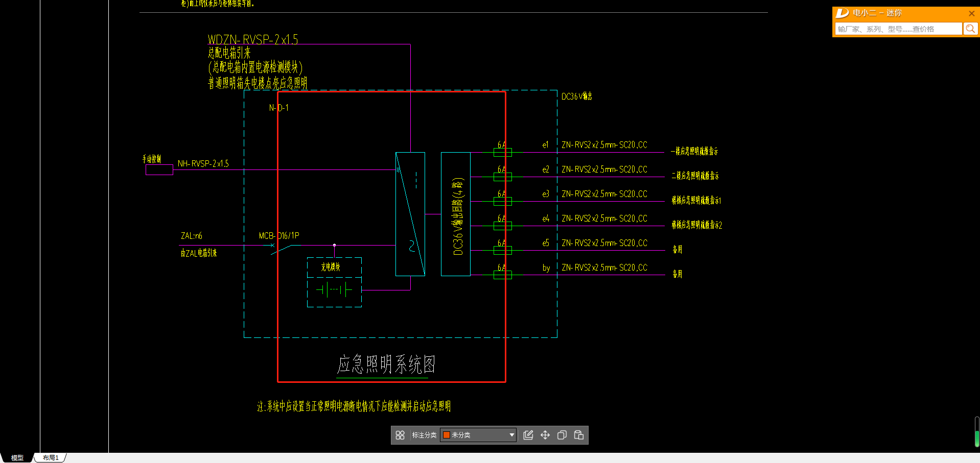Click the DC36V输出 label

577,96
